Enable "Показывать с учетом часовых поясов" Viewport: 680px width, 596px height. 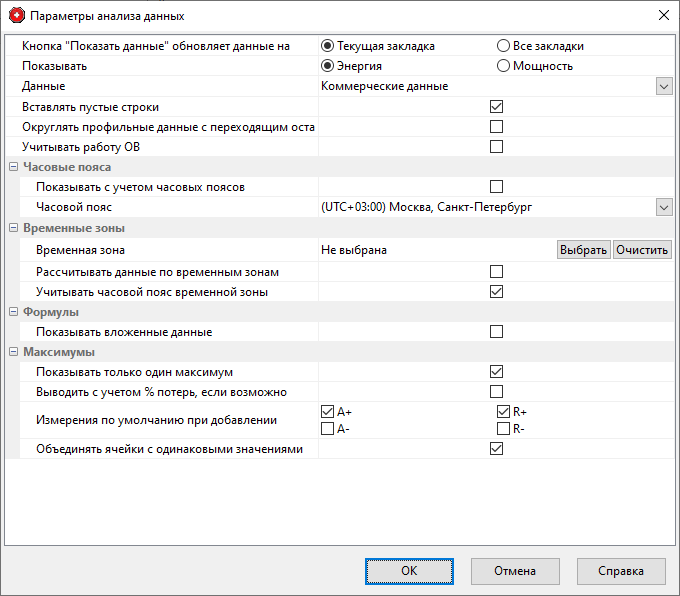point(496,187)
